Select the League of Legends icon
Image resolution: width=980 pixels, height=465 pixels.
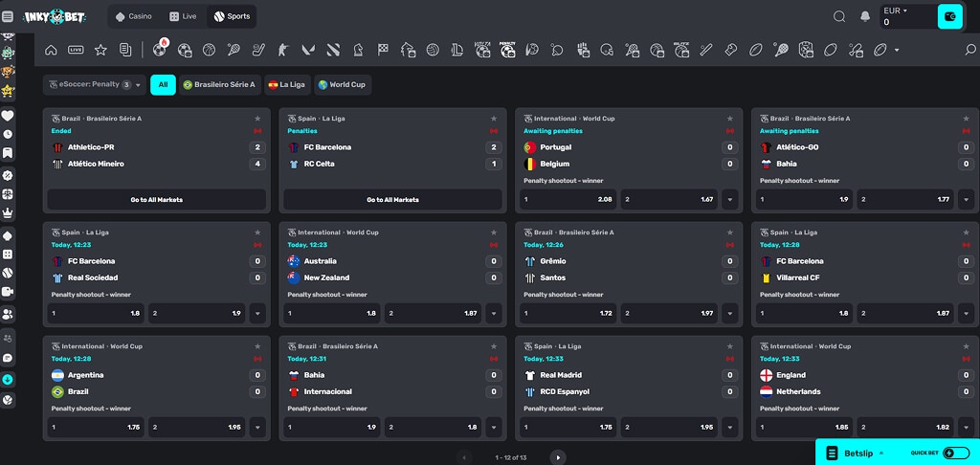click(x=457, y=50)
